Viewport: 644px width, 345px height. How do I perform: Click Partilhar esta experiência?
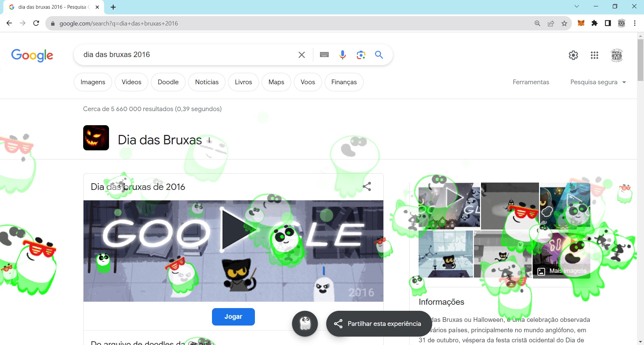pos(378,324)
